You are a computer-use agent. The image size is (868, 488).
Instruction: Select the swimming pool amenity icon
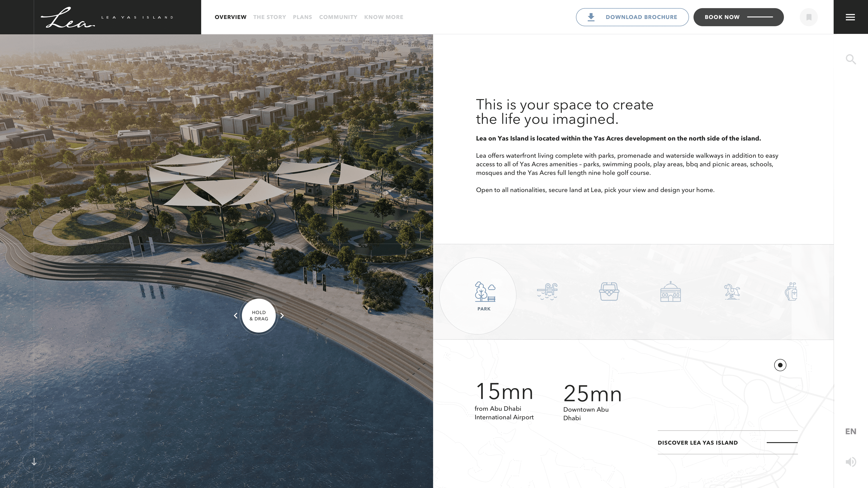click(x=547, y=292)
